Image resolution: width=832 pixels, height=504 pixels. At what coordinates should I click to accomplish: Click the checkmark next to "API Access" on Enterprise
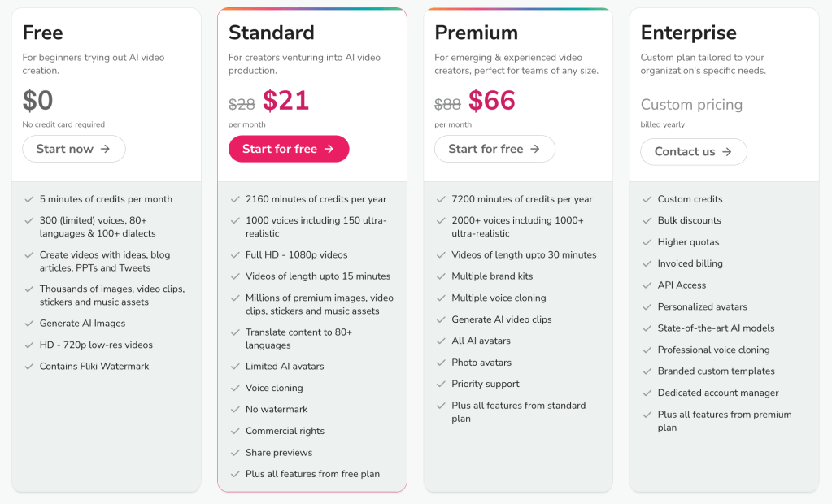tap(645, 285)
